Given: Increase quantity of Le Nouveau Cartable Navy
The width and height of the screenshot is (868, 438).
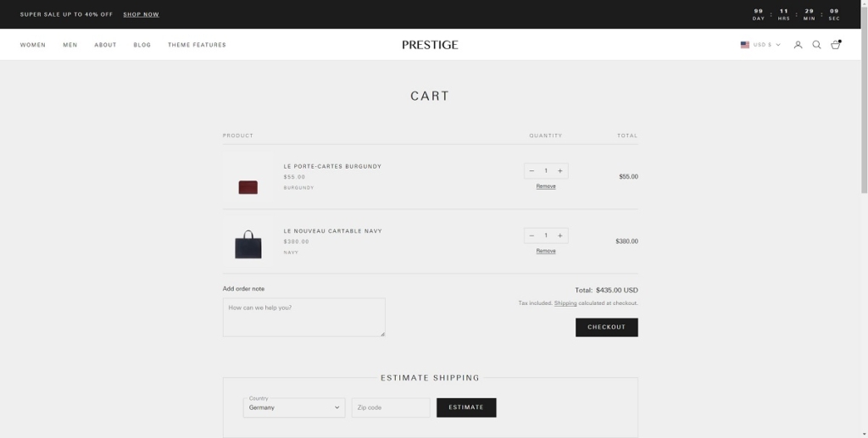Looking at the screenshot, I should (x=560, y=236).
